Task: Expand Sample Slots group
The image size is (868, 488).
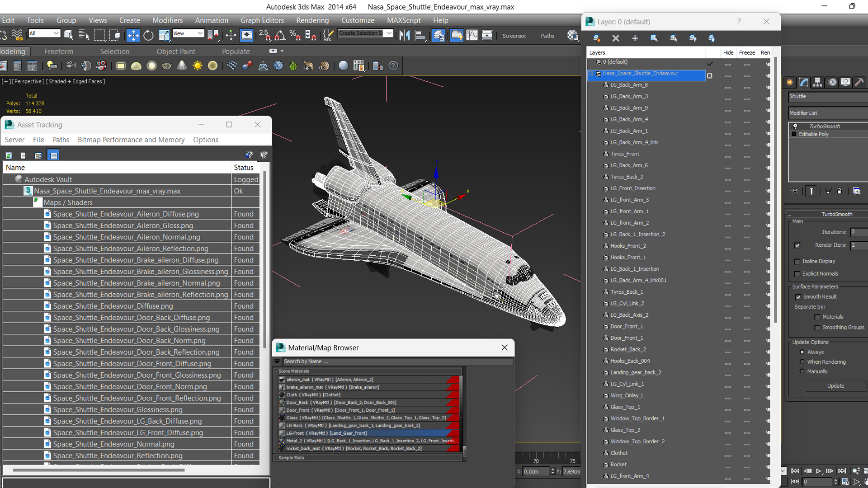Action: 276,458
